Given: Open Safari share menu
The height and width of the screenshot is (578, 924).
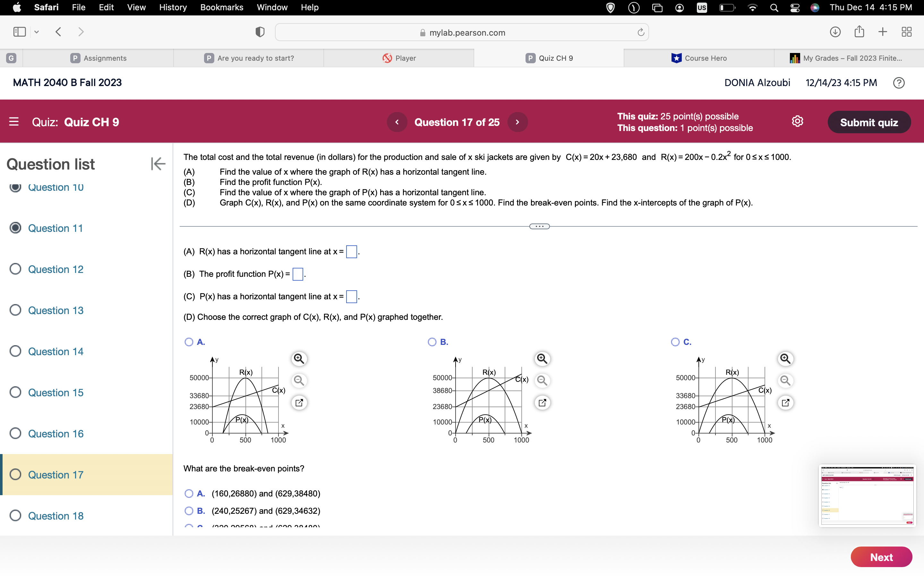Looking at the screenshot, I should [859, 31].
